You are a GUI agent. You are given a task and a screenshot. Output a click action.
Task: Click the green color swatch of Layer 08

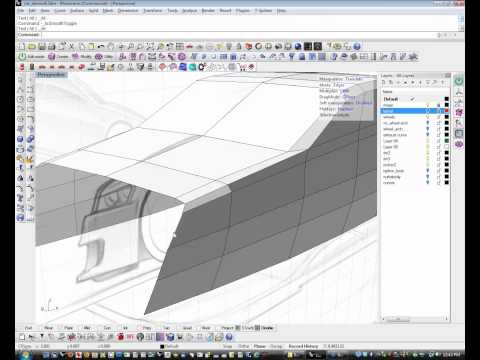pyautogui.click(x=447, y=141)
